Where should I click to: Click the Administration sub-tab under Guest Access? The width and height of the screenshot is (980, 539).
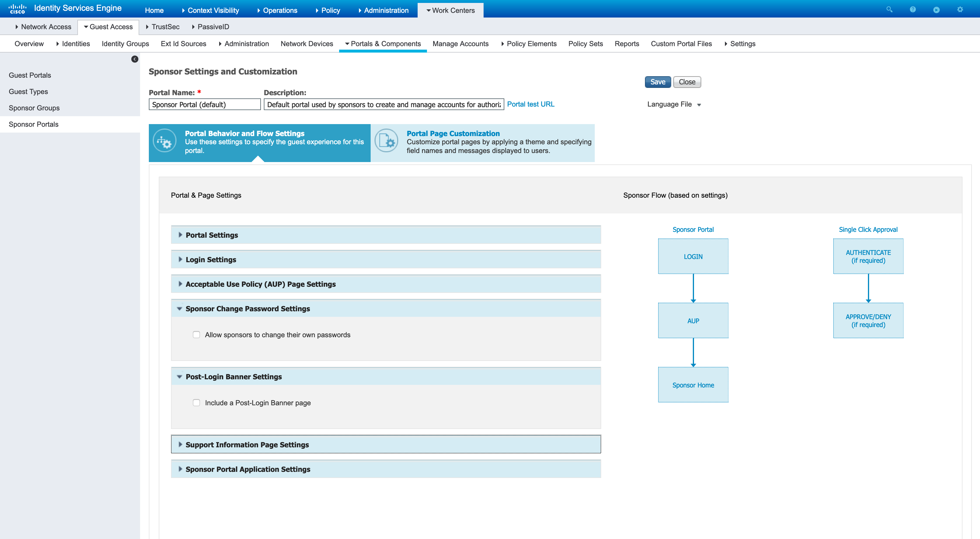click(x=243, y=44)
